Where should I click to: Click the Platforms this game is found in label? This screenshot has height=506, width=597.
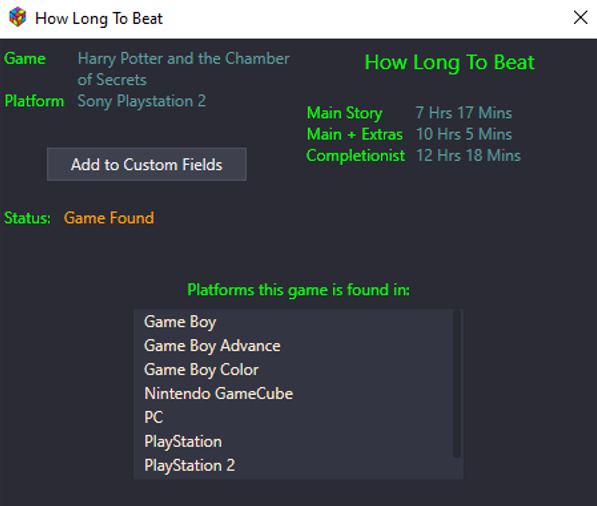point(298,290)
